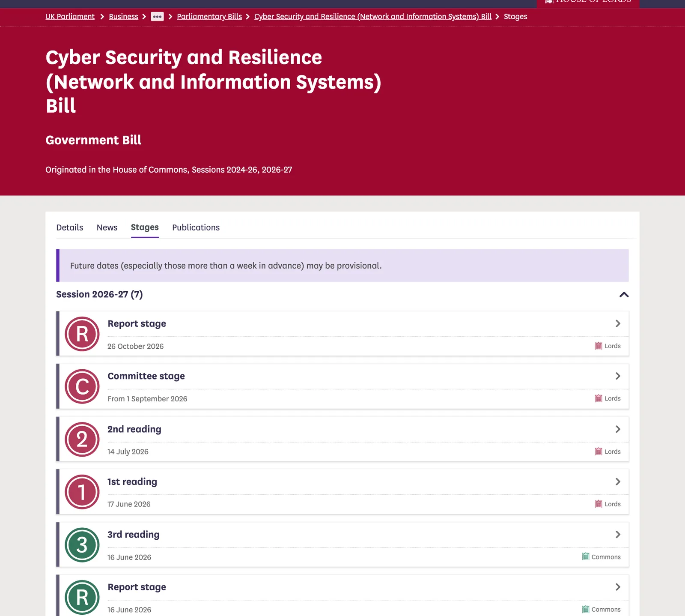Viewport: 685px width, 616px height.
Task: Open the Business breadcrumb link
Action: click(123, 16)
